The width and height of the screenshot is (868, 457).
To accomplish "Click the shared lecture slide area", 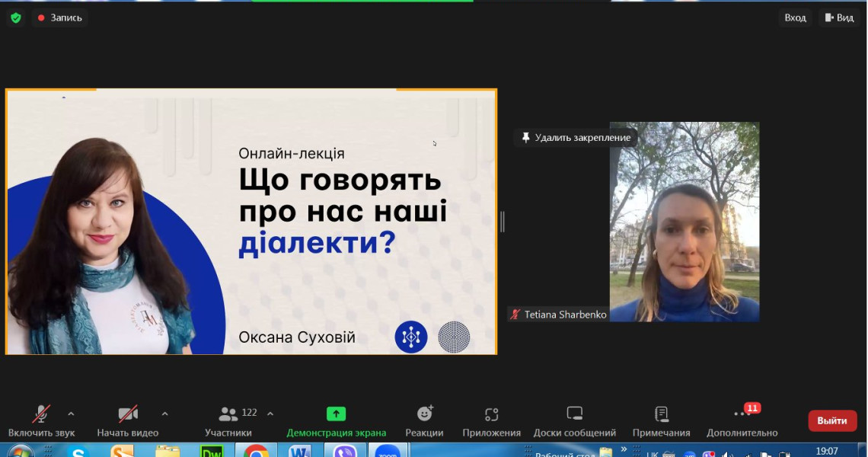I will (251, 222).
